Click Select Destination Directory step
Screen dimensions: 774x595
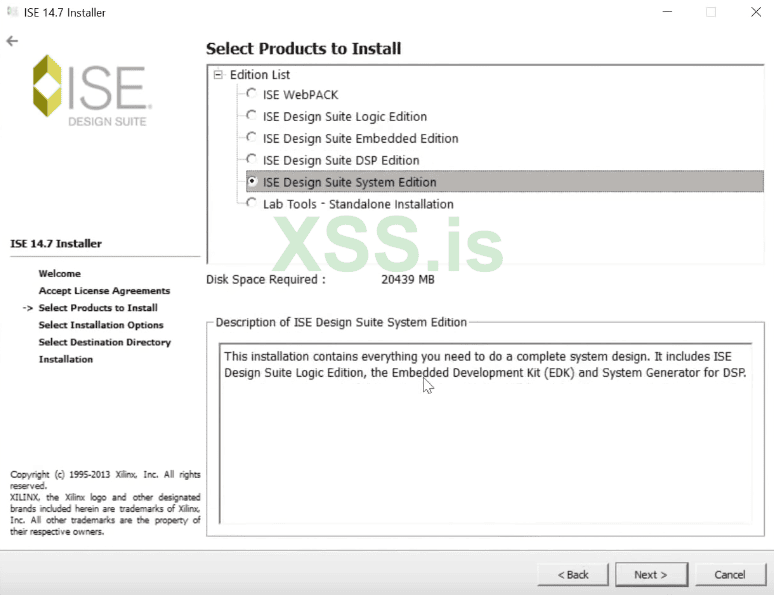coord(105,342)
